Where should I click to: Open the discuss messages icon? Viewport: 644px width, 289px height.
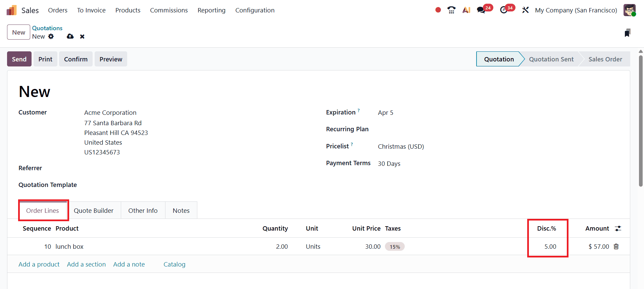pyautogui.click(x=481, y=10)
